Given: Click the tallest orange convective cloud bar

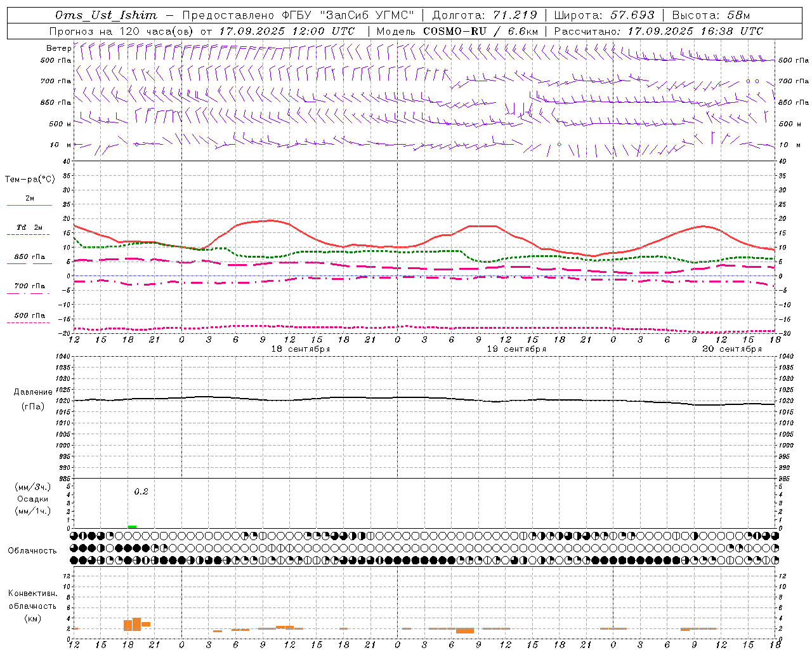Looking at the screenshot, I should [x=136, y=624].
